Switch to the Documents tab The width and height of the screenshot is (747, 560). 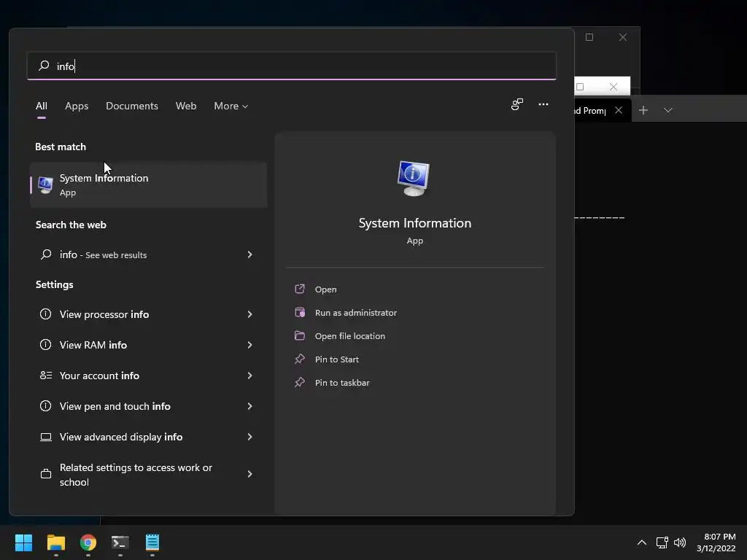point(132,106)
